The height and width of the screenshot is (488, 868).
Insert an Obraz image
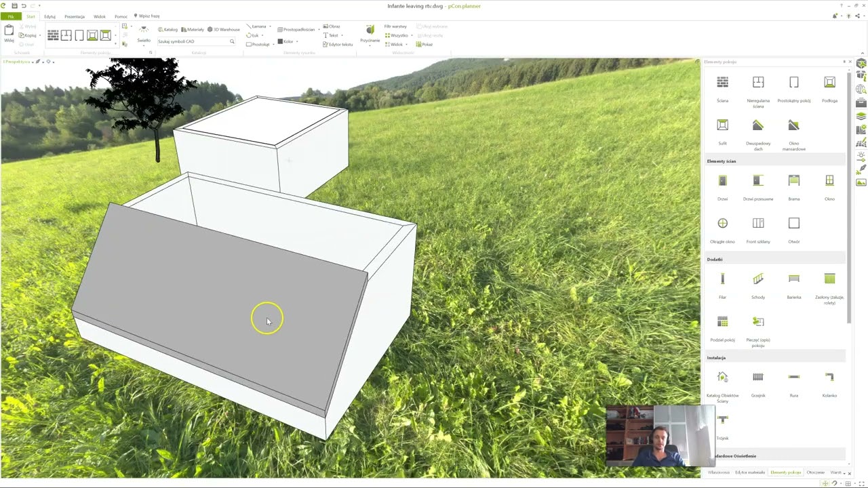(x=332, y=26)
